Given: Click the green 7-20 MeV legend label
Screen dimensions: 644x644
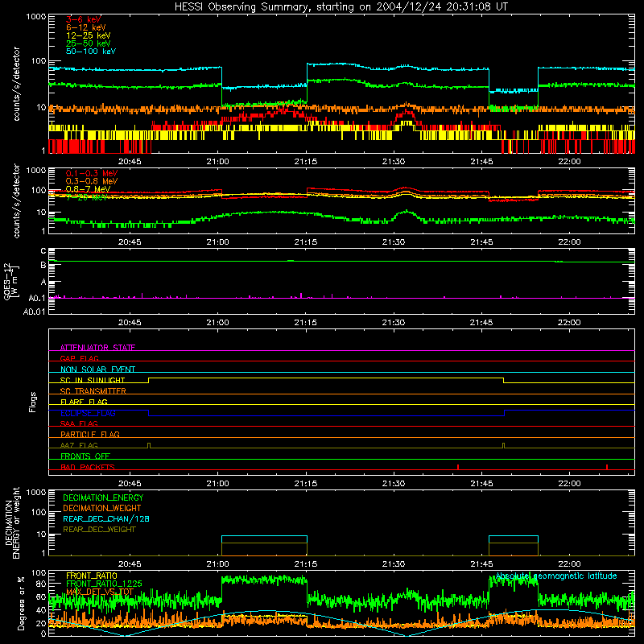Looking at the screenshot, I should tap(87, 197).
